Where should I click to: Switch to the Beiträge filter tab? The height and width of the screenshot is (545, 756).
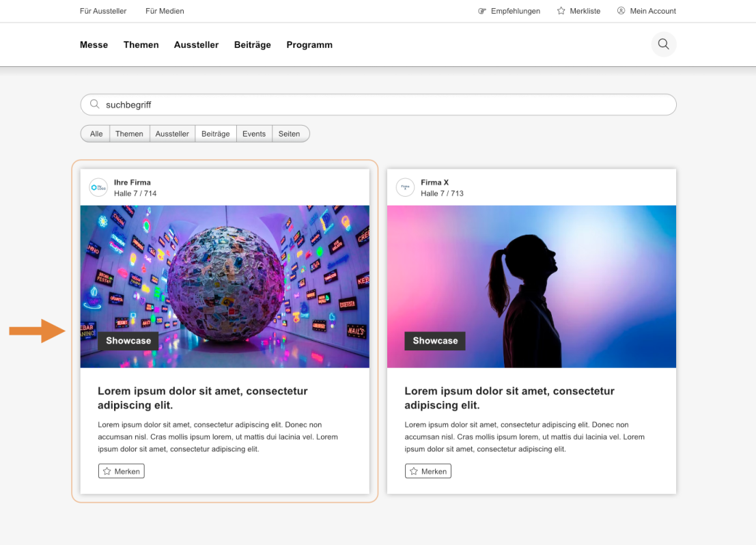pos(215,133)
